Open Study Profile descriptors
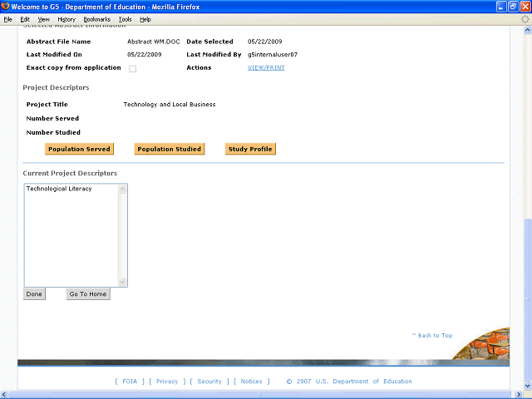Image resolution: width=532 pixels, height=399 pixels. [250, 149]
